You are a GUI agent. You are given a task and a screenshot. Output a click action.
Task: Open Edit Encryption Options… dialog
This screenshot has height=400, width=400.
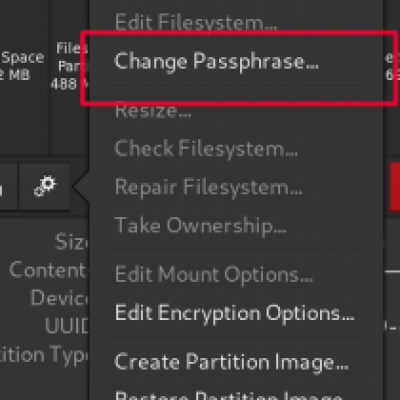coord(235,313)
